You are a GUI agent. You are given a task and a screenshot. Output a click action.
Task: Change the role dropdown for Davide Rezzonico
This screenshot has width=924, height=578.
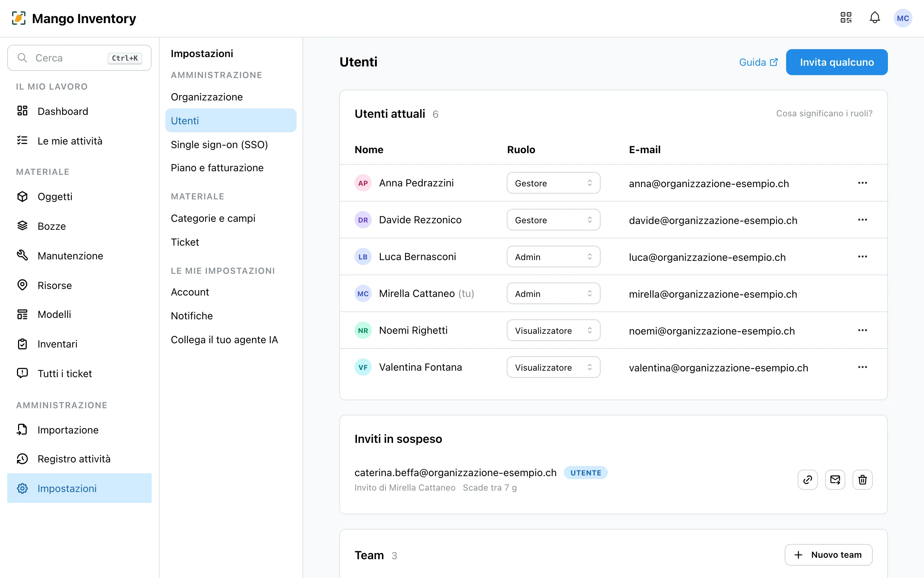click(553, 220)
